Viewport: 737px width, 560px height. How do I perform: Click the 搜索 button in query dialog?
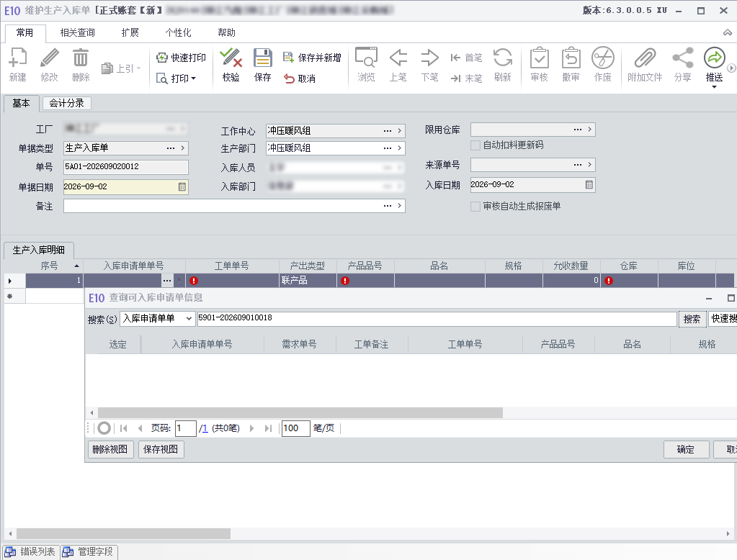[x=692, y=319]
